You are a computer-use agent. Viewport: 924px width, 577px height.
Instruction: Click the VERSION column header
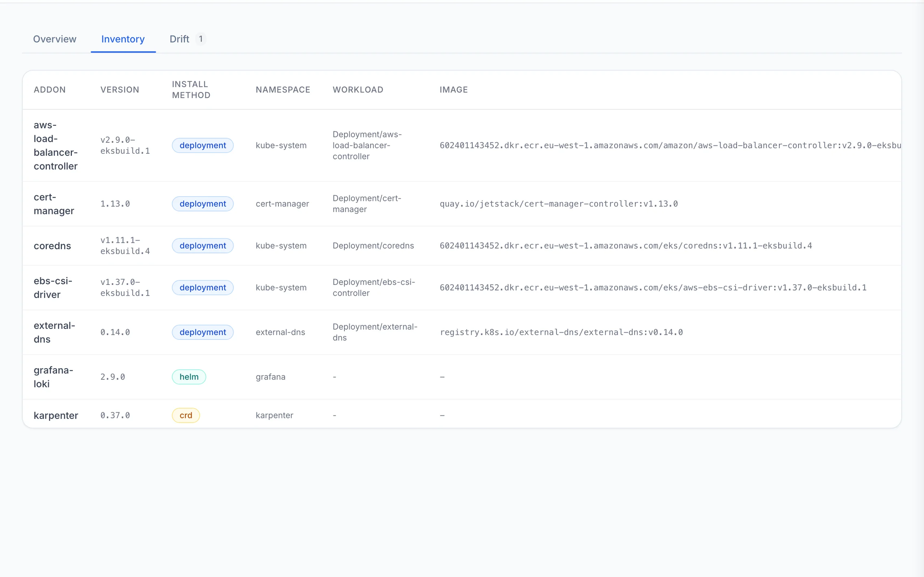click(119, 90)
